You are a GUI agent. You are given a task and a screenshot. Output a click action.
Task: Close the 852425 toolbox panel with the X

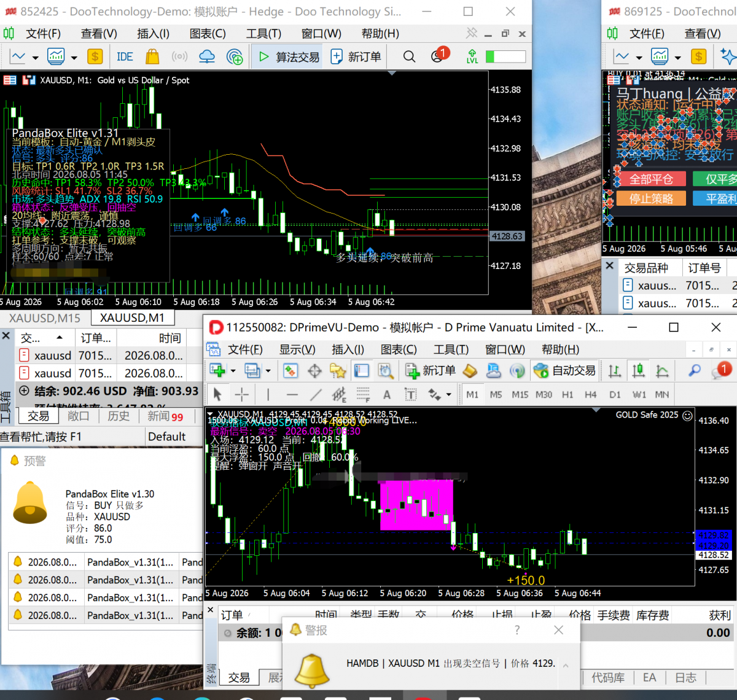(x=6, y=336)
